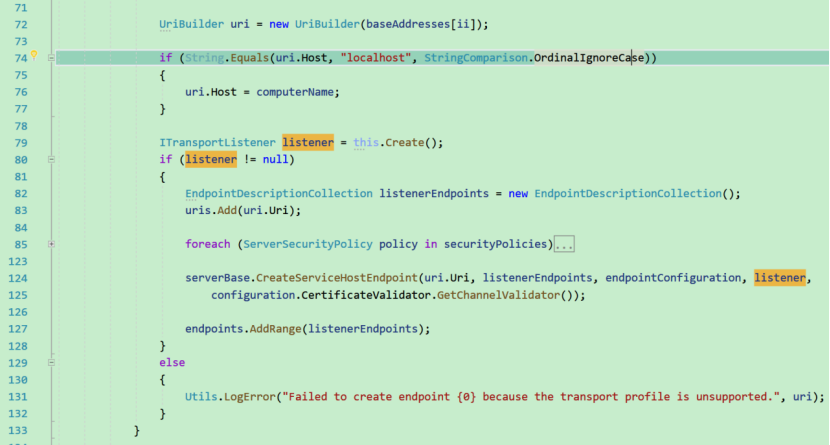Click 'computerName' on line 76

[295, 92]
